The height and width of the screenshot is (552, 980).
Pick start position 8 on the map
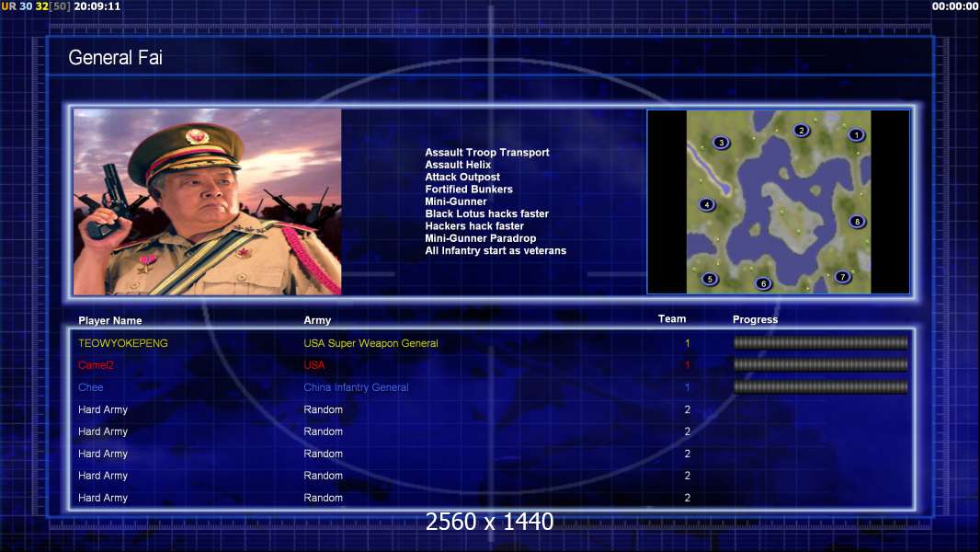coord(857,222)
